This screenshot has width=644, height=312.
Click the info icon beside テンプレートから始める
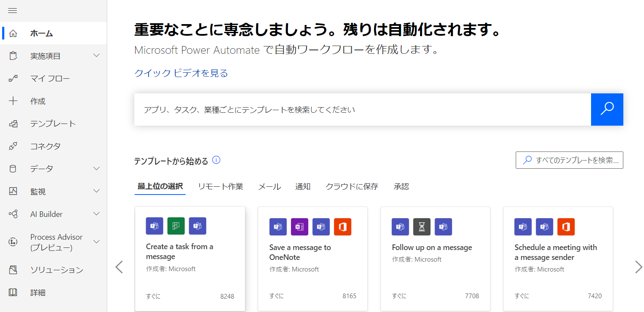(x=217, y=161)
